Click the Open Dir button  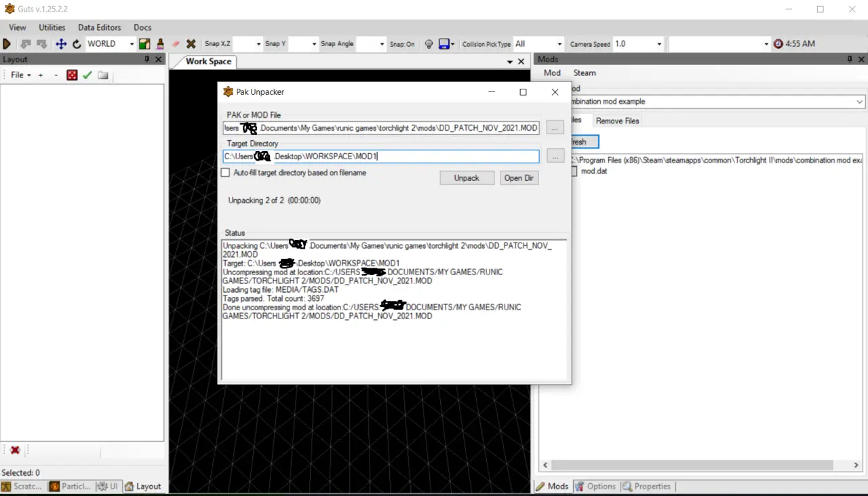518,178
